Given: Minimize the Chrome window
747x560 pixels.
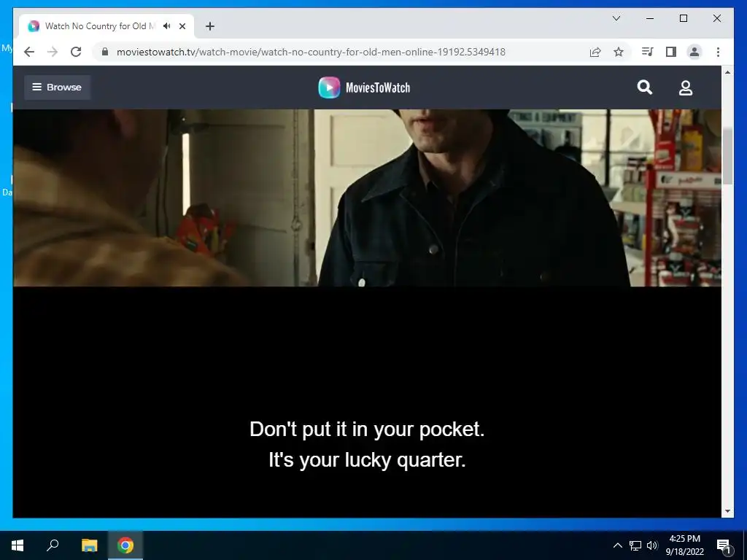Looking at the screenshot, I should [x=650, y=18].
